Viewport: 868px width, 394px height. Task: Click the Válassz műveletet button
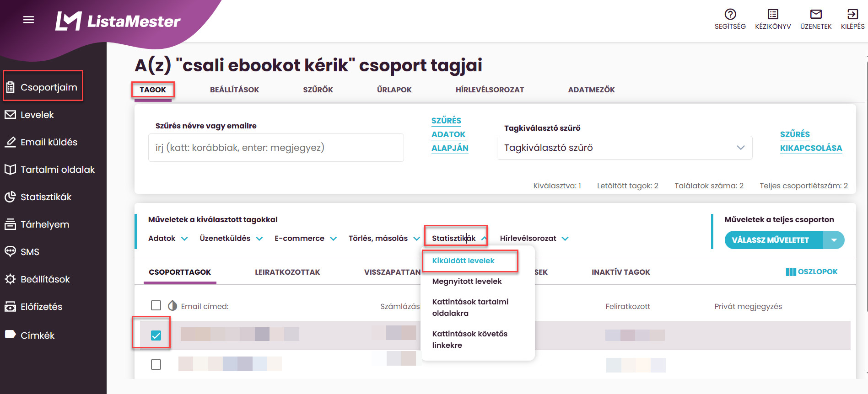pyautogui.click(x=774, y=240)
